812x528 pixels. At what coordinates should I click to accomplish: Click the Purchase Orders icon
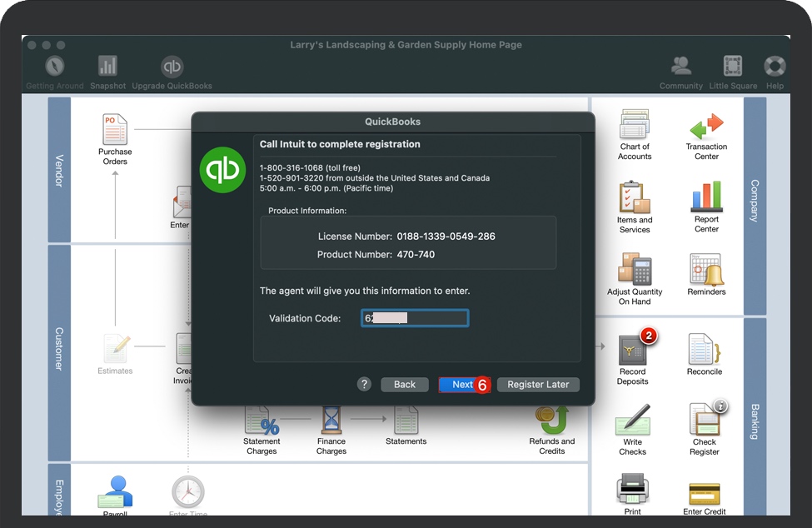115,131
